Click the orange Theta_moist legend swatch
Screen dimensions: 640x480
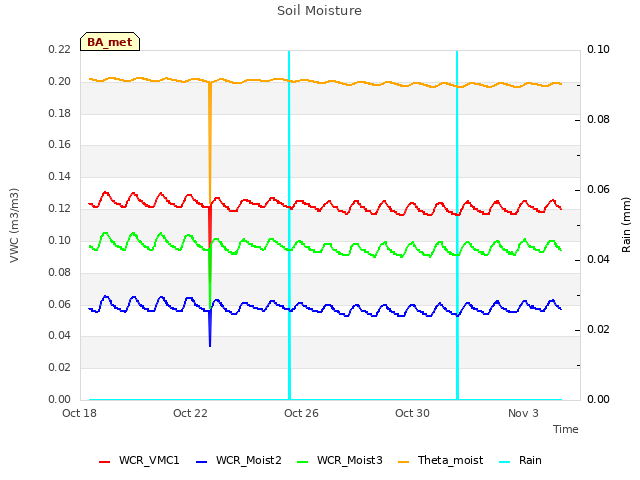[x=403, y=462]
